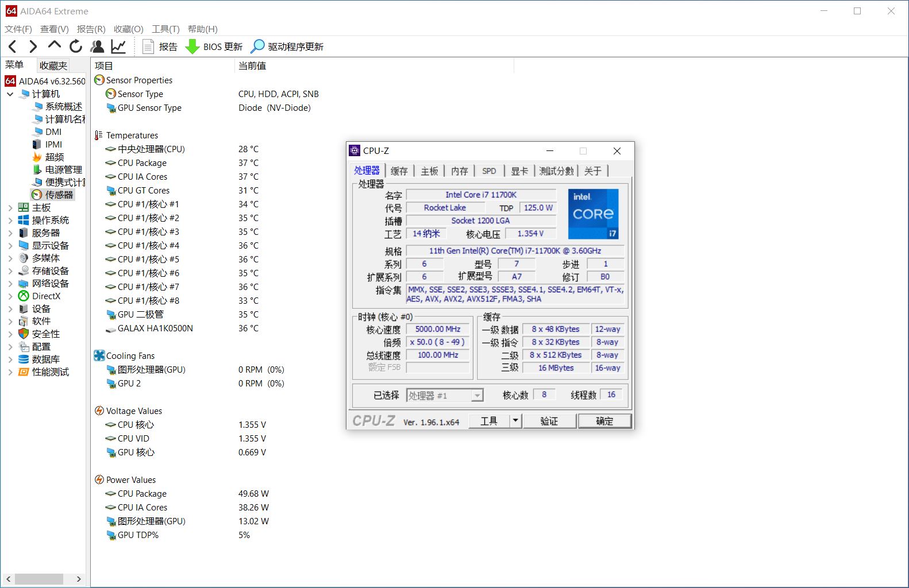Viewport: 909px width, 588px height.
Task: Open the 收藏(O) menu
Action: click(129, 29)
